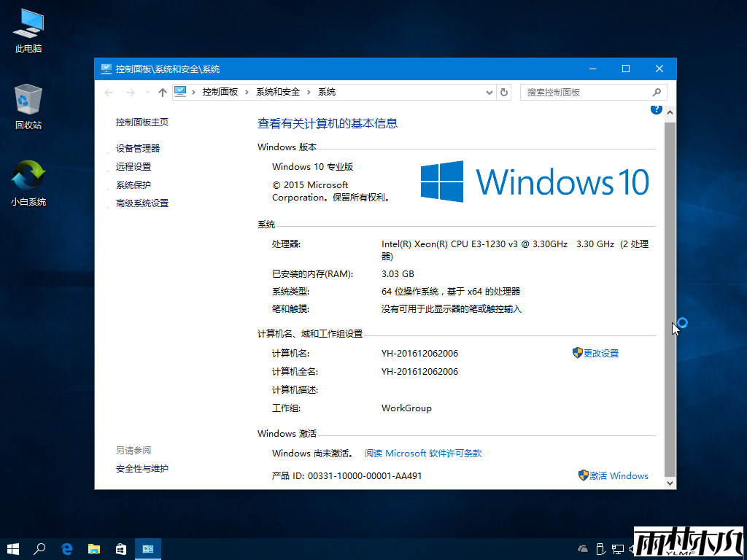The width and height of the screenshot is (747, 560).
Task: Open 阅读 Microsoft 软件许可条款 link
Action: pos(423,454)
